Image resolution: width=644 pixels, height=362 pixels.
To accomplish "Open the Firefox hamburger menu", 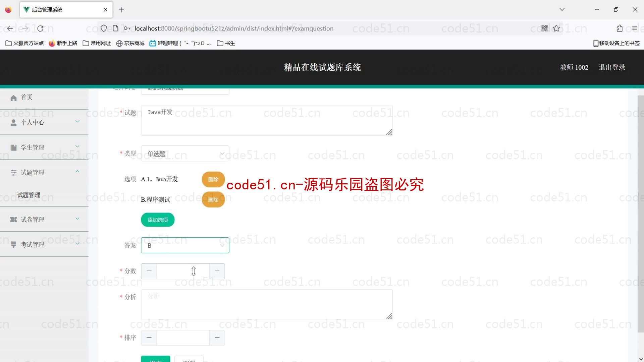I will [634, 28].
